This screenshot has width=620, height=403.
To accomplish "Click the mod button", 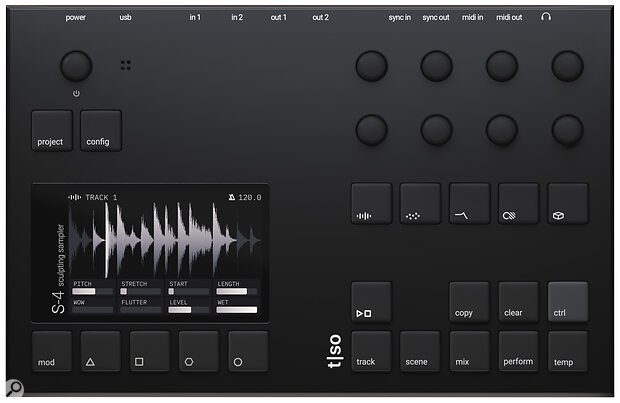I will point(52,351).
